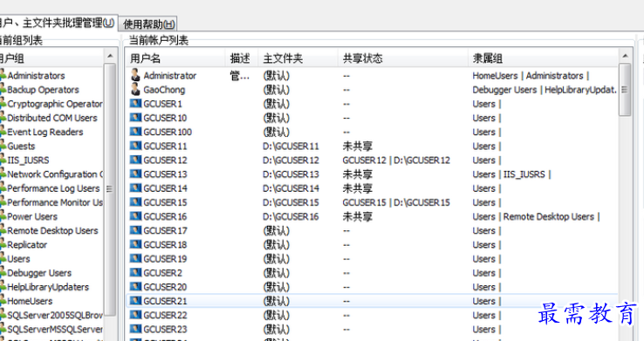
Task: Click the GCUSER22 account icon
Action: (x=135, y=315)
